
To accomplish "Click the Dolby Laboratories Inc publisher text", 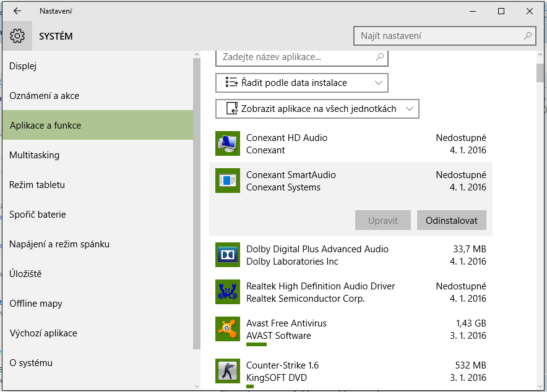I will [292, 262].
